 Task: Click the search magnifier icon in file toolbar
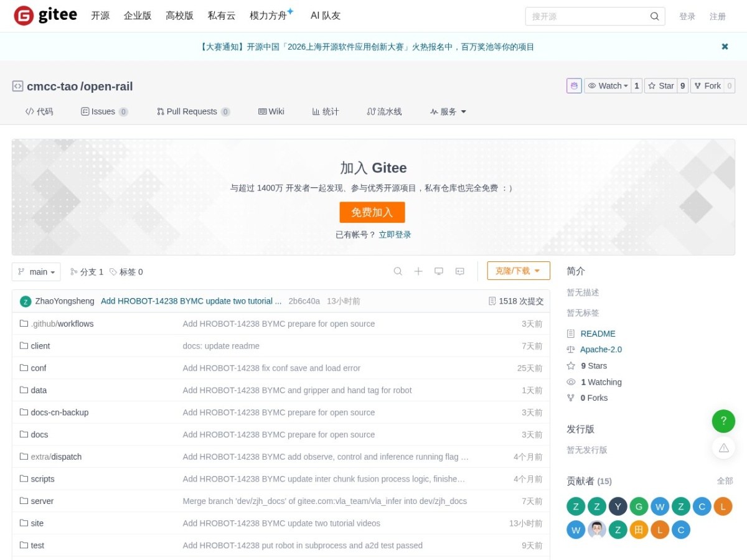click(398, 271)
